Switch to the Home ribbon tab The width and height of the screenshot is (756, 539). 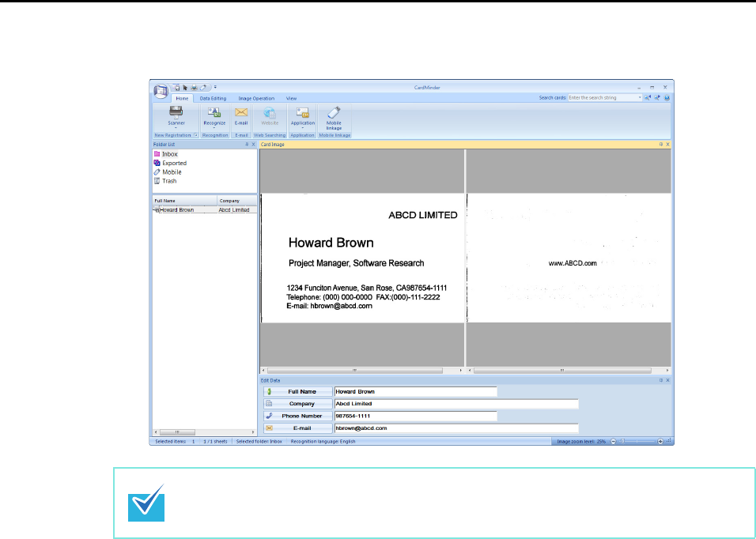tap(182, 98)
